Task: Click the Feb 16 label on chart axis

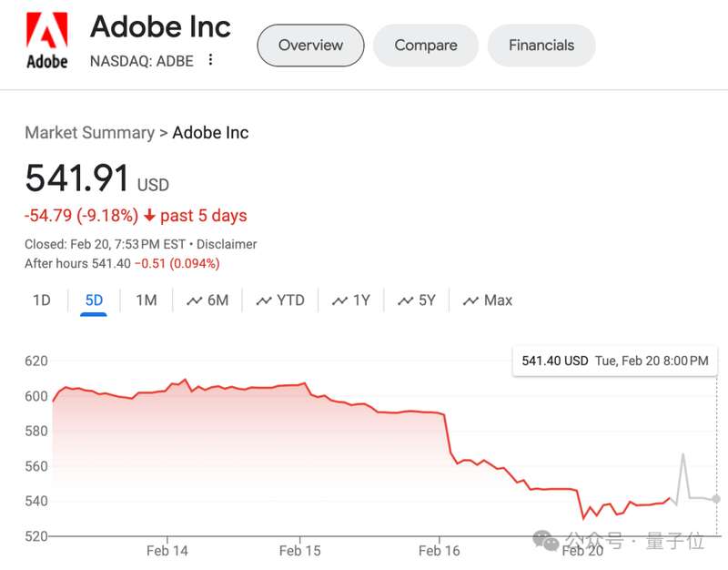Action: pos(440,551)
